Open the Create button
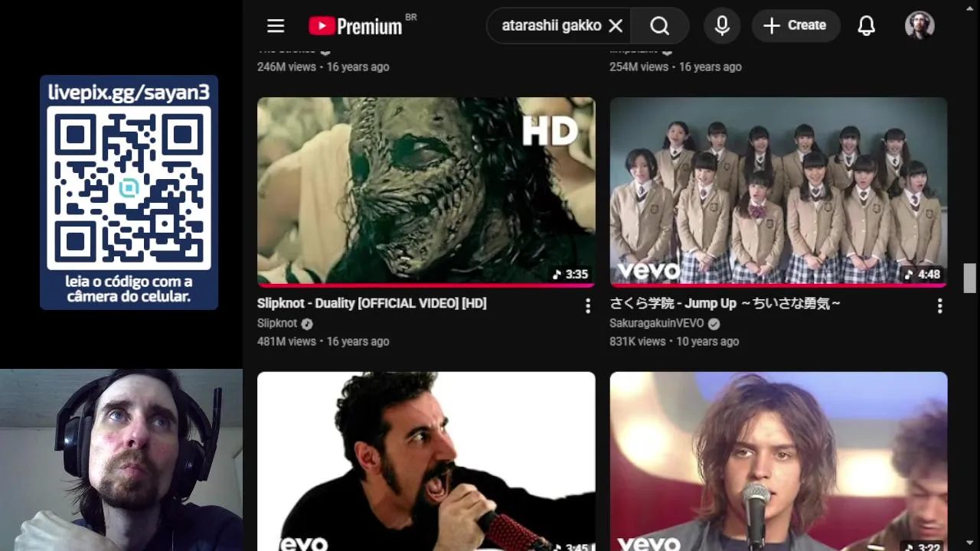The width and height of the screenshot is (980, 551). tap(795, 26)
